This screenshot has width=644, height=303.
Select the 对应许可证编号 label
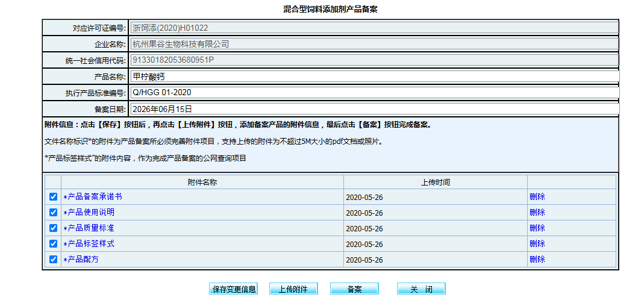point(99,28)
